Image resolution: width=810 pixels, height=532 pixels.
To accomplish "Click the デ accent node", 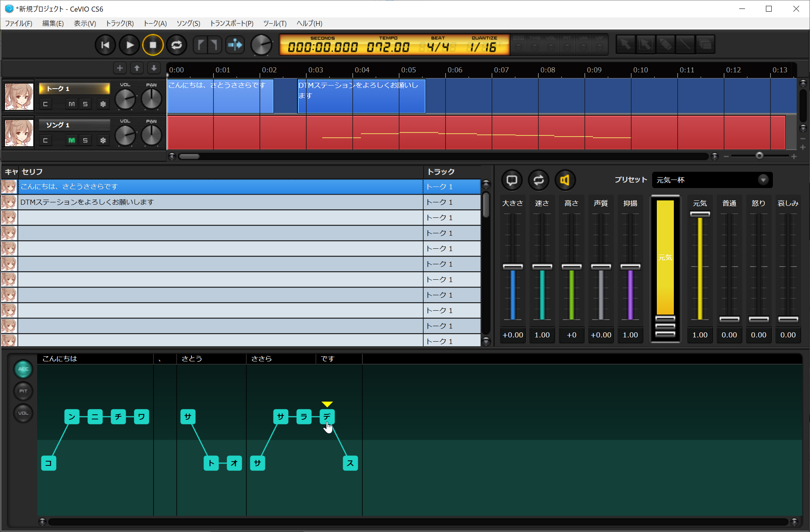I will pyautogui.click(x=327, y=417).
